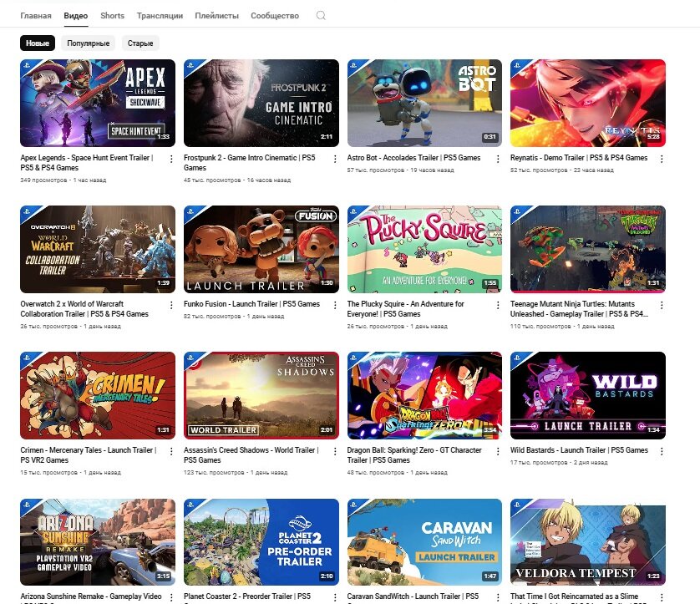Open Overwatch 2 x World of Warcraft thumbnail
Image resolution: width=700 pixels, height=604 pixels.
pyautogui.click(x=98, y=249)
